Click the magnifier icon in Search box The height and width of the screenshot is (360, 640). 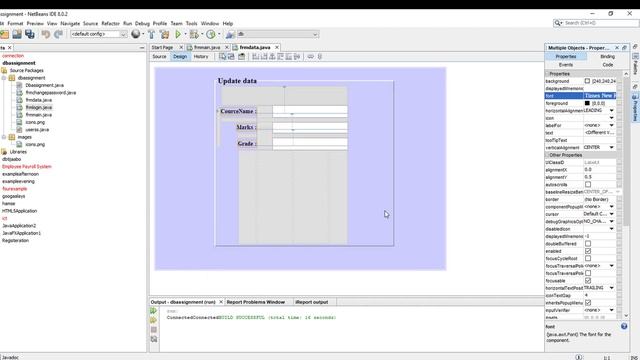(558, 23)
